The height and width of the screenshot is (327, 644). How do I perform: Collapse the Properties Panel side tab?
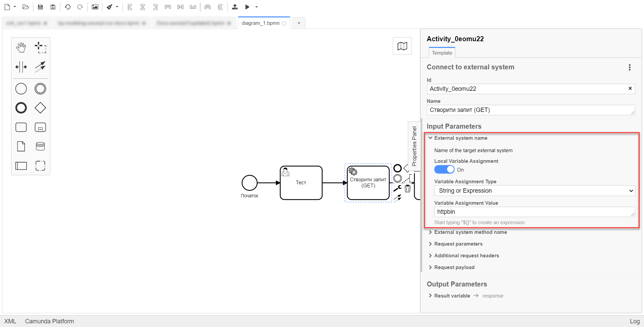(x=414, y=146)
